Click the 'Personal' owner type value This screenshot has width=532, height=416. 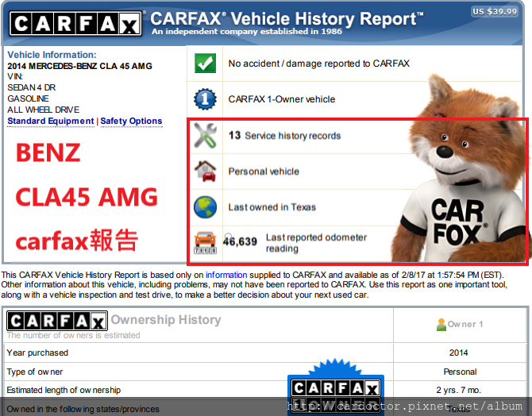point(460,372)
